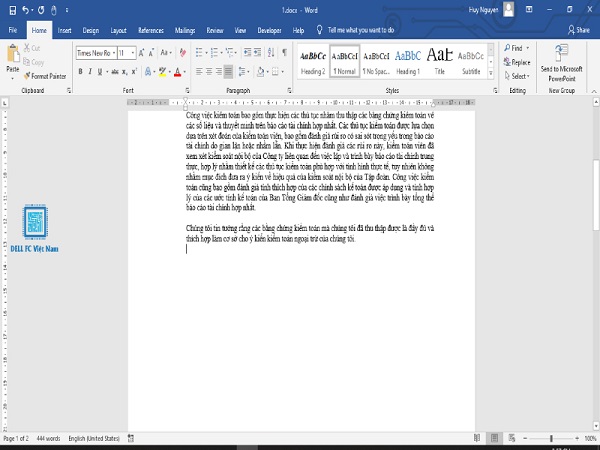600x450 pixels.
Task: Click the Increase Indent icon
Action: (x=257, y=52)
